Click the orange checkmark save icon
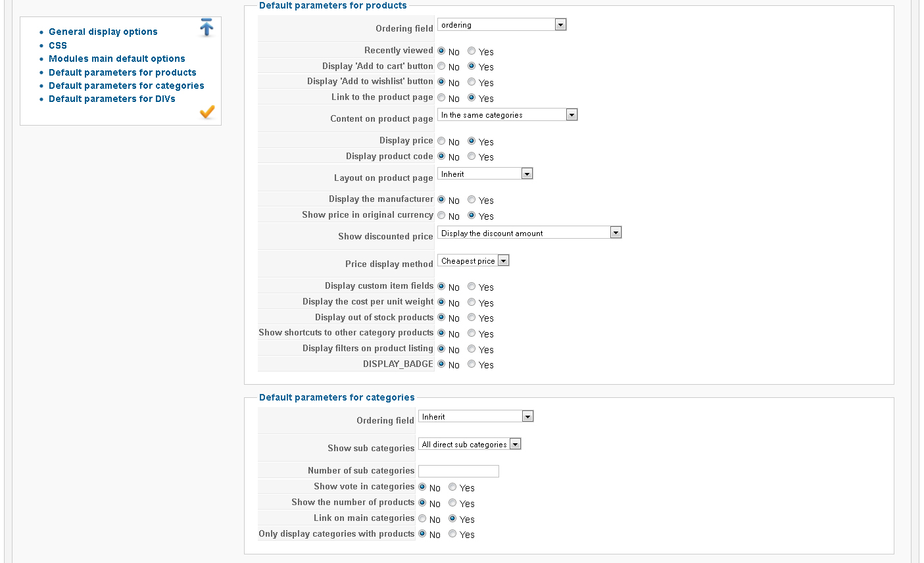 point(207,112)
